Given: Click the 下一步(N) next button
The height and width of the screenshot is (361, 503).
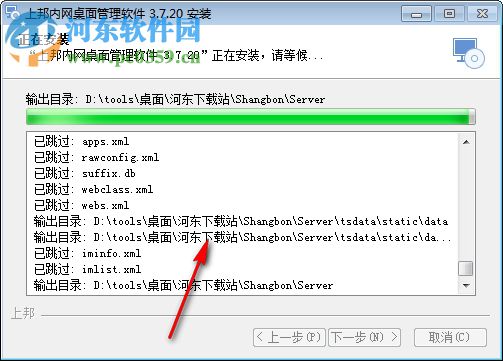Looking at the screenshot, I should click(364, 337).
